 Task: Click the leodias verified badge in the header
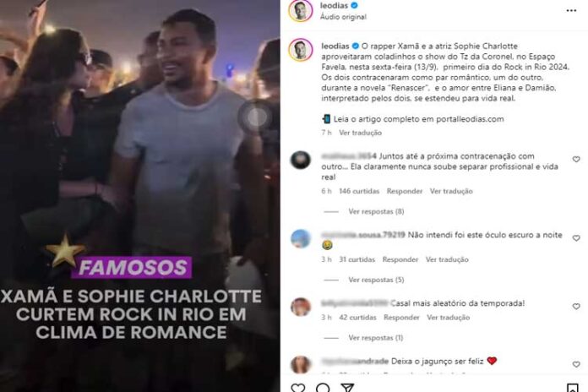click(354, 5)
